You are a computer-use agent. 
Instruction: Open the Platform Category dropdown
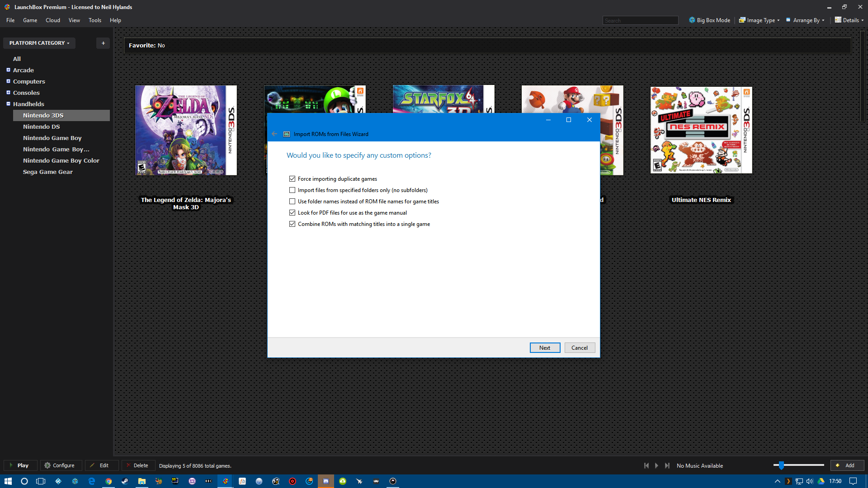[x=39, y=43]
